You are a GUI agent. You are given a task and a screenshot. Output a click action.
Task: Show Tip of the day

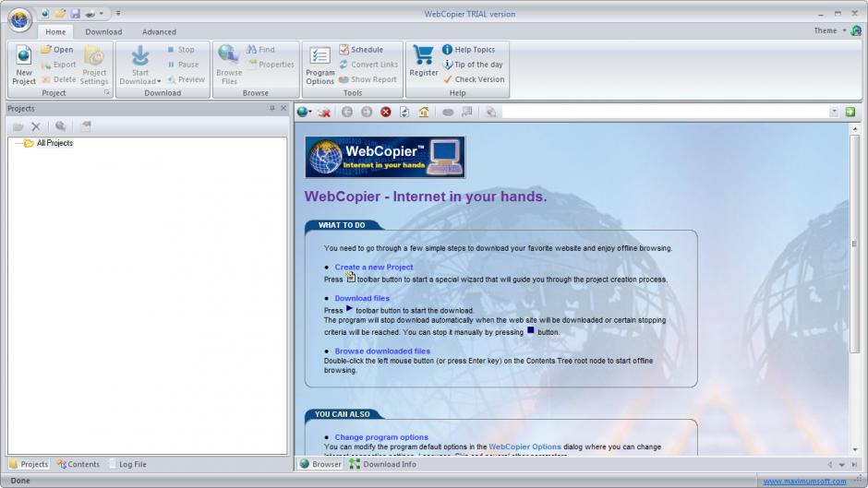(473, 65)
